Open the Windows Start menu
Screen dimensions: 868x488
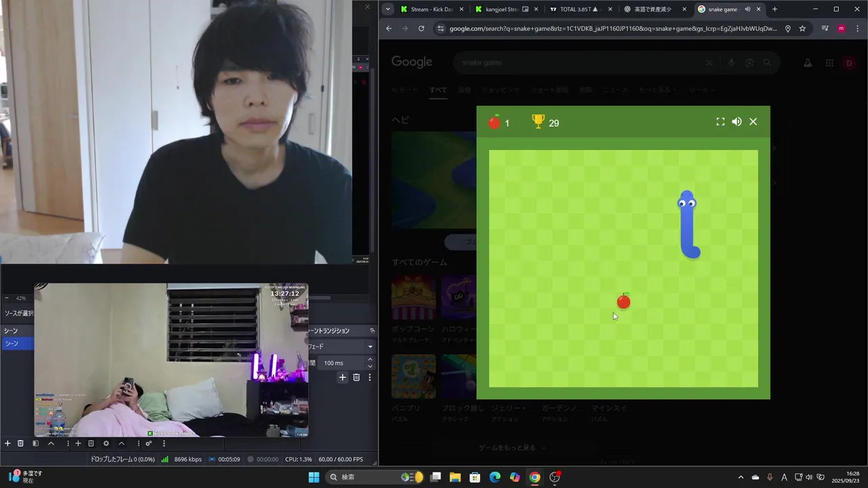click(314, 477)
